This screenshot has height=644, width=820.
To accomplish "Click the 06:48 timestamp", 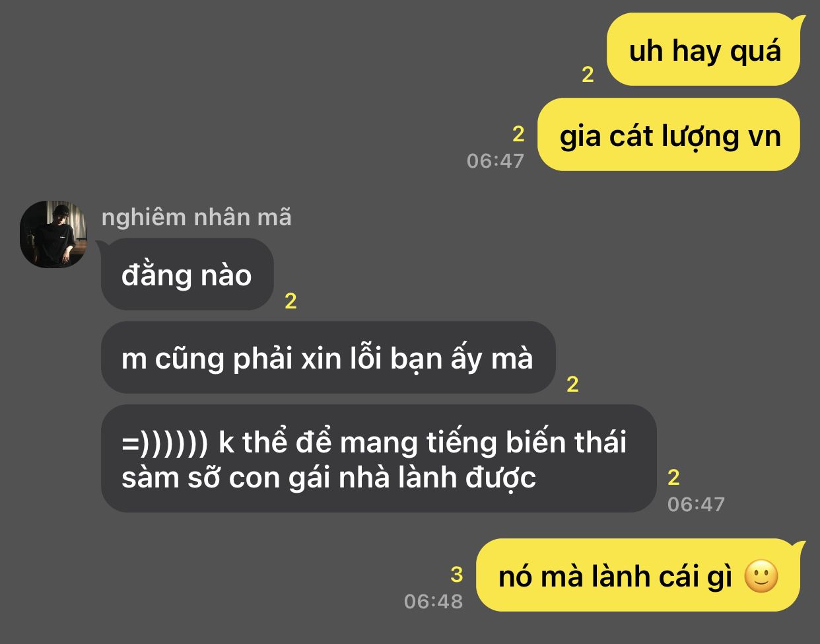I will [434, 601].
